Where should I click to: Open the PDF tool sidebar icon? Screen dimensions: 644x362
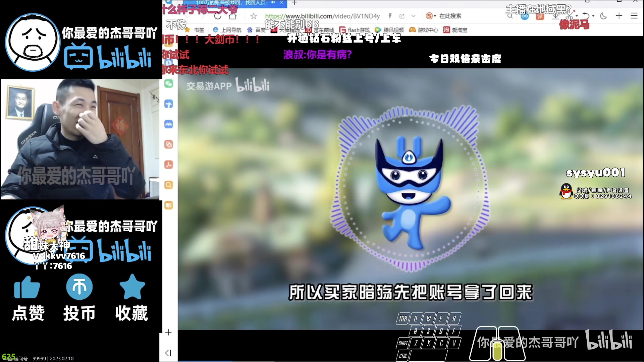pyautogui.click(x=168, y=165)
